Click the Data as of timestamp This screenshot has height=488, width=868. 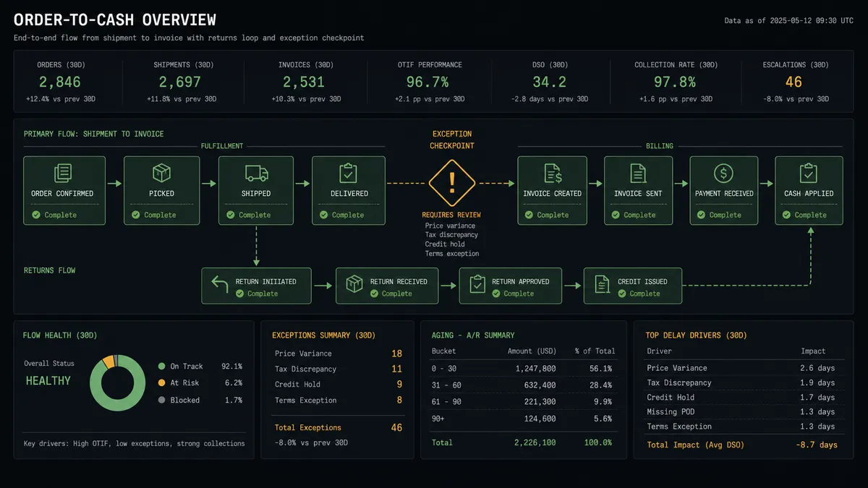pos(789,21)
